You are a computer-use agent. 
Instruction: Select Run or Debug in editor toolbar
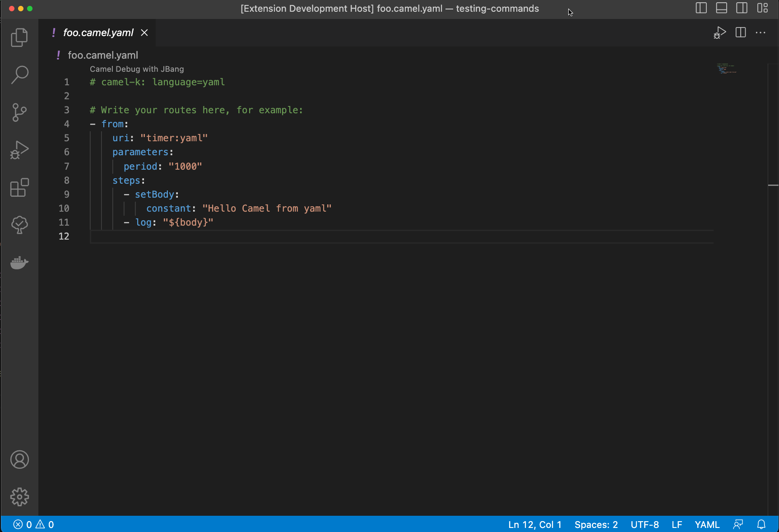[x=719, y=32]
